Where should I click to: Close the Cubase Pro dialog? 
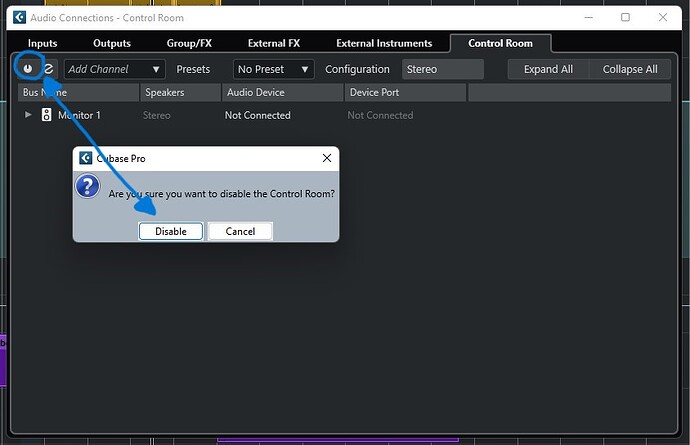click(327, 158)
